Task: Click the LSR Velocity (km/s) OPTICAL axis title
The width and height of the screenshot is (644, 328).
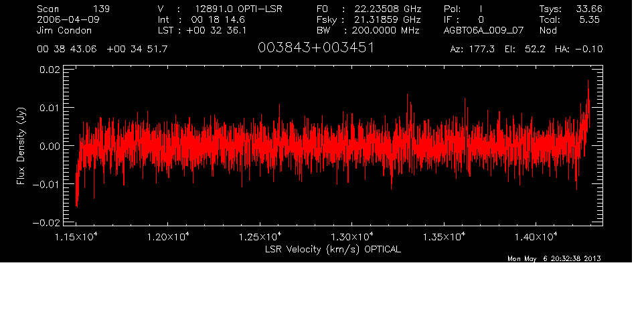Action: tap(333, 249)
